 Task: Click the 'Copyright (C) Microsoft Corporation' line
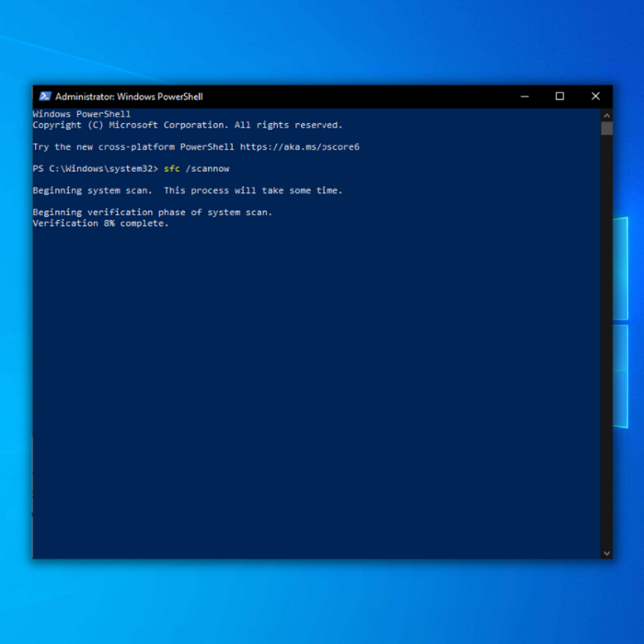(188, 125)
